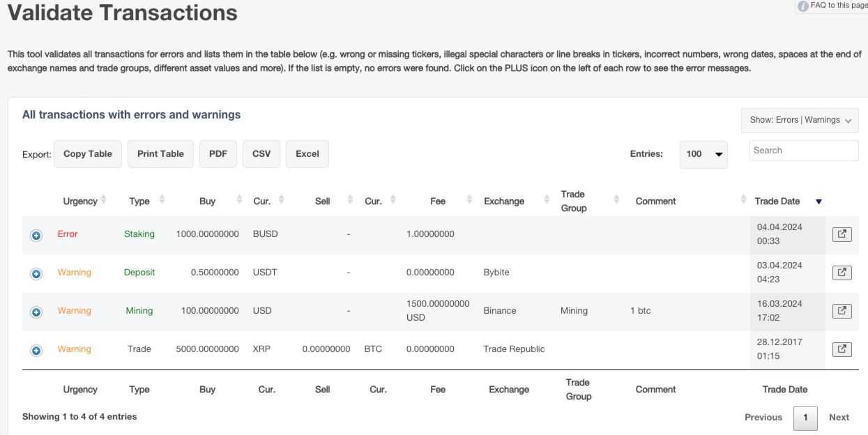Copy the table to clipboard
The height and width of the screenshot is (435, 868).
point(88,154)
